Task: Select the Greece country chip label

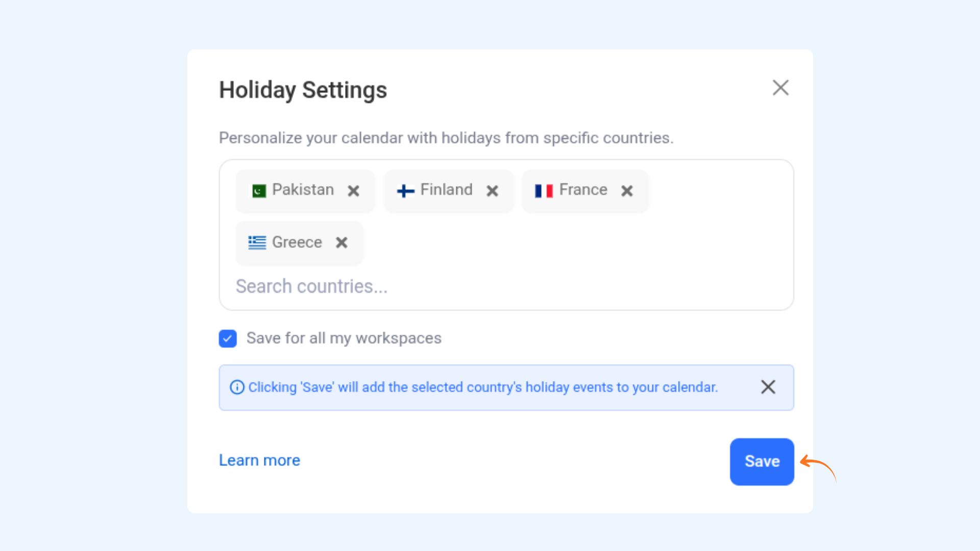Action: (x=297, y=242)
